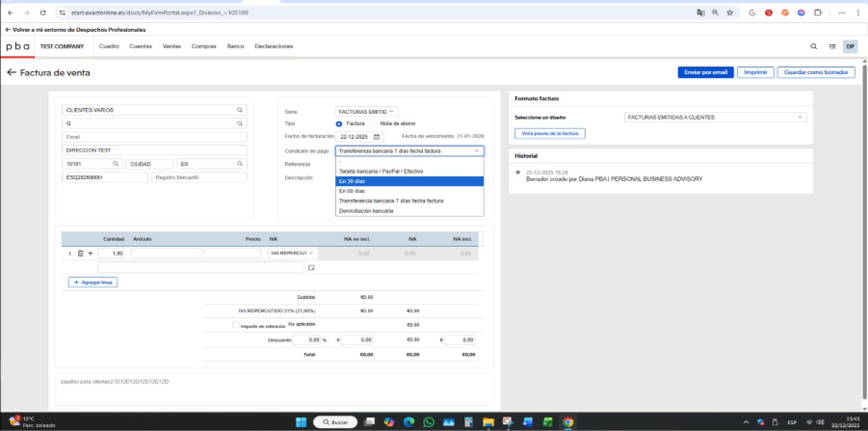Search postal code using the 10101 field magnifier

(118, 164)
